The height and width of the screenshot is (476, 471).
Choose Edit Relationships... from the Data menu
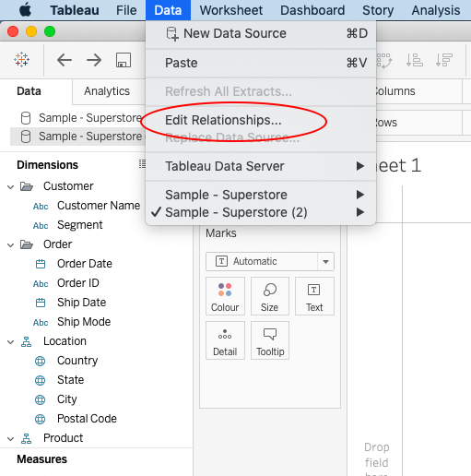pos(261,120)
